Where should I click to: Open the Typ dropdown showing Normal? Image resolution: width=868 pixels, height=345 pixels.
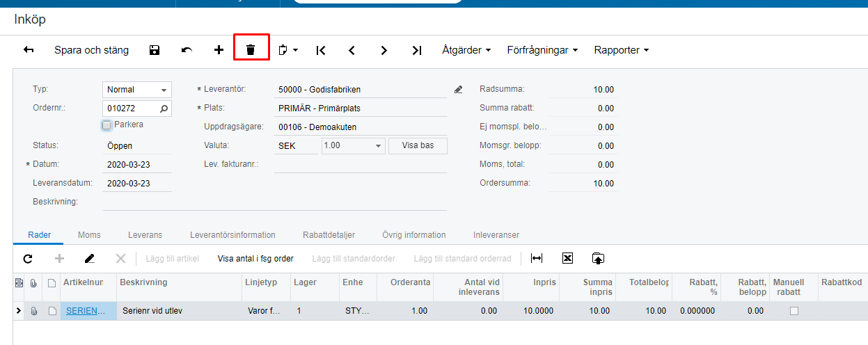(137, 90)
